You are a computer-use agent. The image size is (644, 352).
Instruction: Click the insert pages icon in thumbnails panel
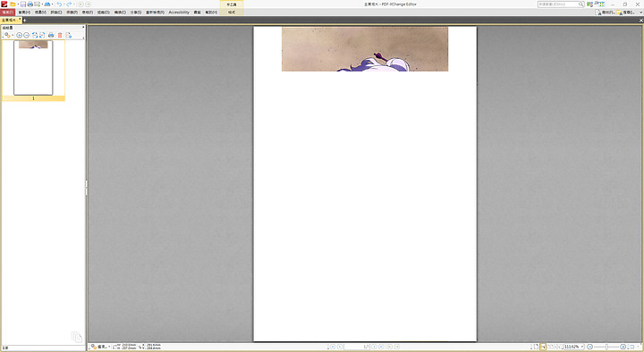(x=69, y=35)
